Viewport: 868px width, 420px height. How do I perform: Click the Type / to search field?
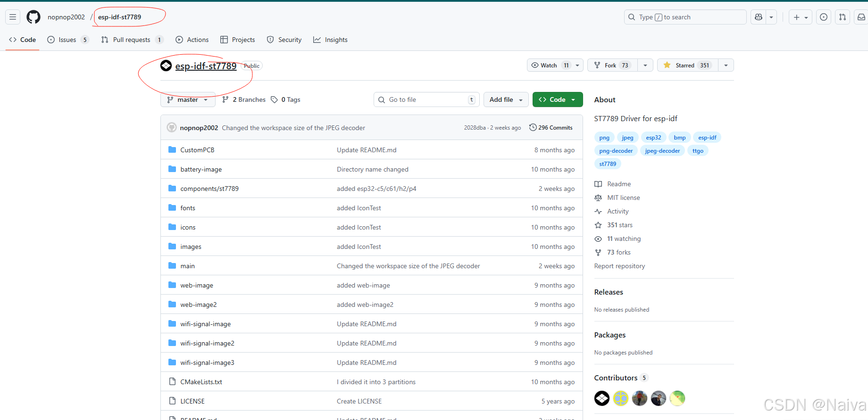685,17
